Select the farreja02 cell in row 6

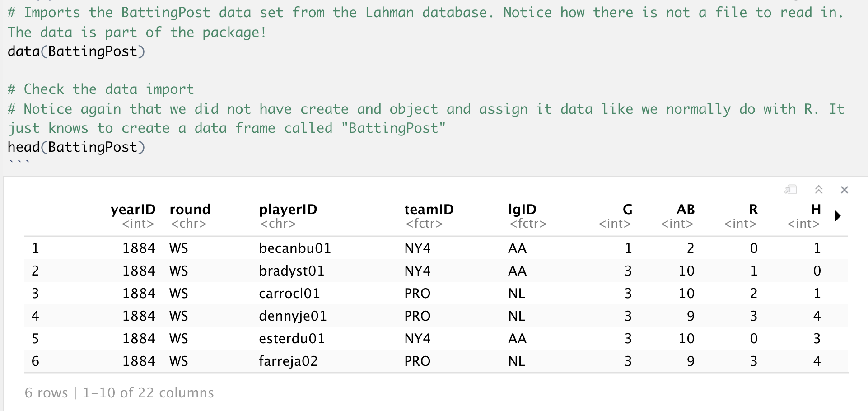click(288, 361)
